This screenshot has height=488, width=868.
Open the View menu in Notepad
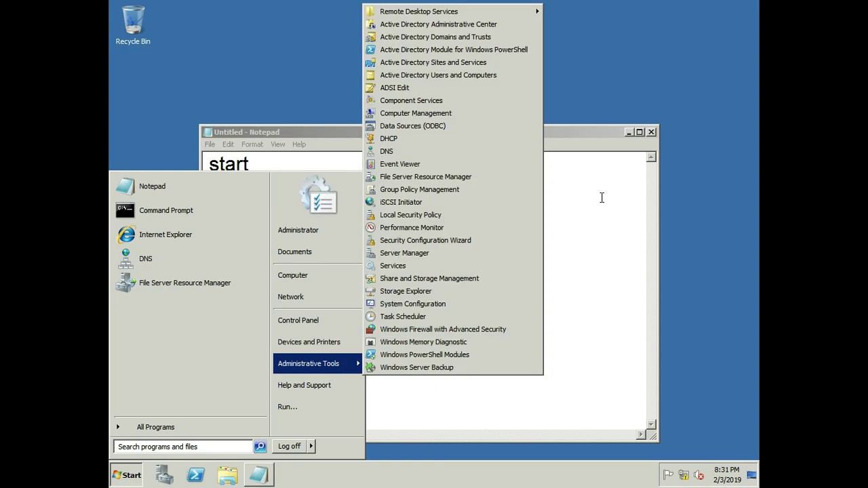[278, 144]
